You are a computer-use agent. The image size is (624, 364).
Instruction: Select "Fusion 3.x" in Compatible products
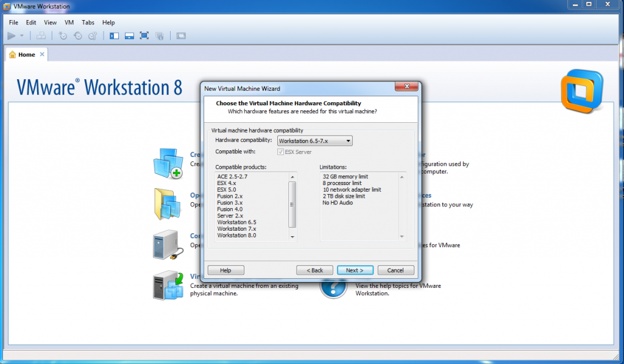[x=230, y=203]
